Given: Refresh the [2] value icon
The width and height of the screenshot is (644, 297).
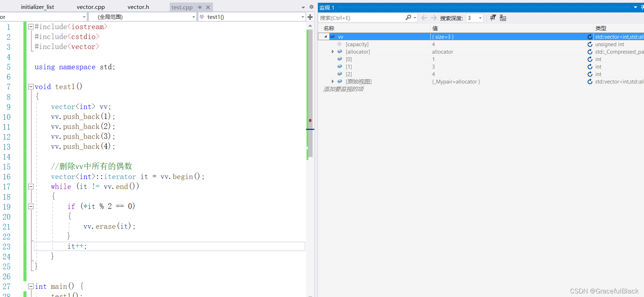Looking at the screenshot, I should [x=590, y=74].
